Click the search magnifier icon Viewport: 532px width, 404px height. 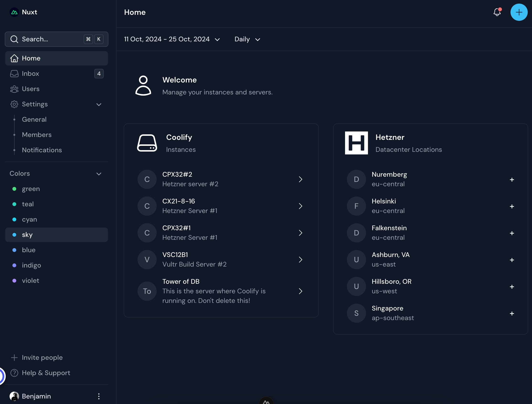point(14,39)
